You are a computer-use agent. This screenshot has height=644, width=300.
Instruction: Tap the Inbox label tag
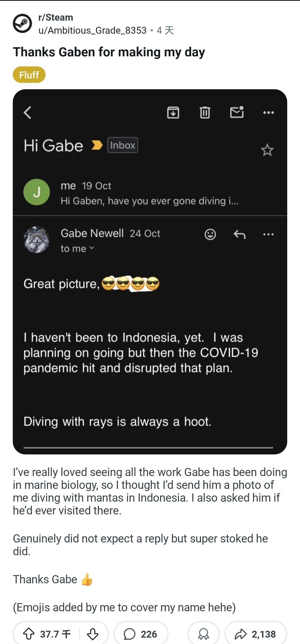(122, 145)
